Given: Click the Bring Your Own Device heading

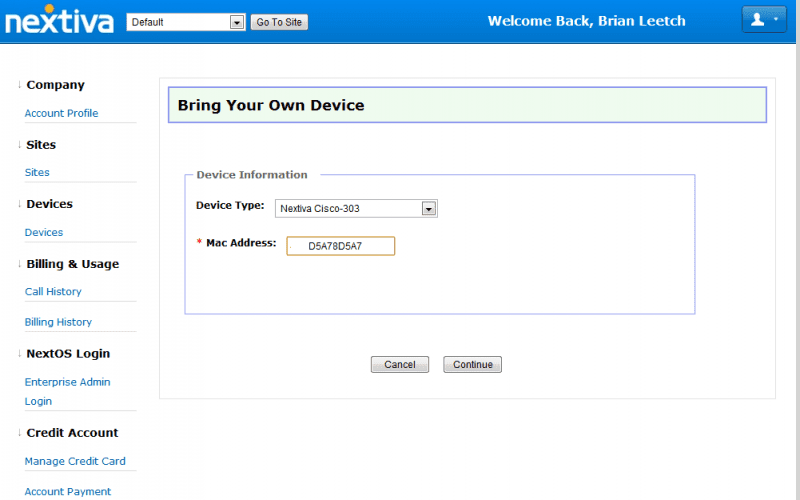Looking at the screenshot, I should [271, 105].
